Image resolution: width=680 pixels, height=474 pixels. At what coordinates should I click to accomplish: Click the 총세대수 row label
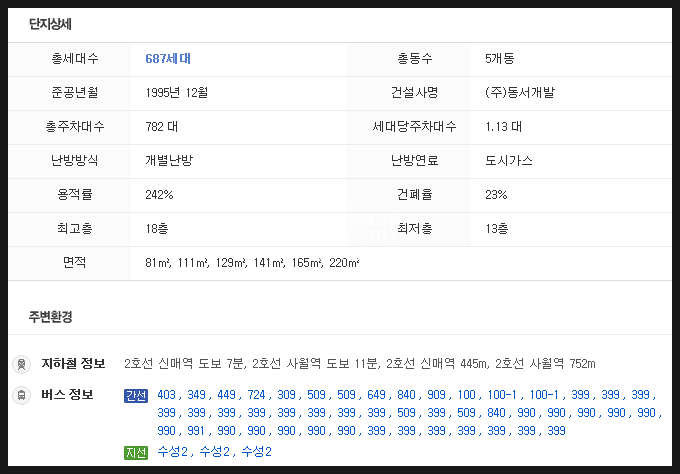pyautogui.click(x=75, y=59)
